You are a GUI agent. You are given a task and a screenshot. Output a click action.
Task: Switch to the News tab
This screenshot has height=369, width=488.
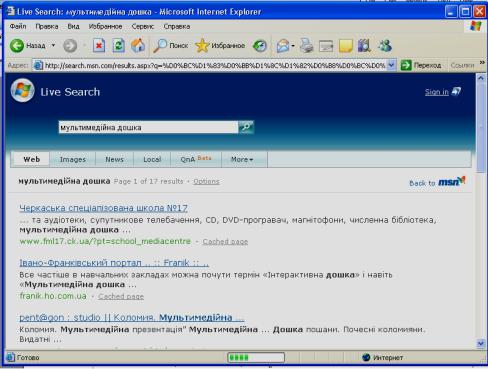[114, 159]
